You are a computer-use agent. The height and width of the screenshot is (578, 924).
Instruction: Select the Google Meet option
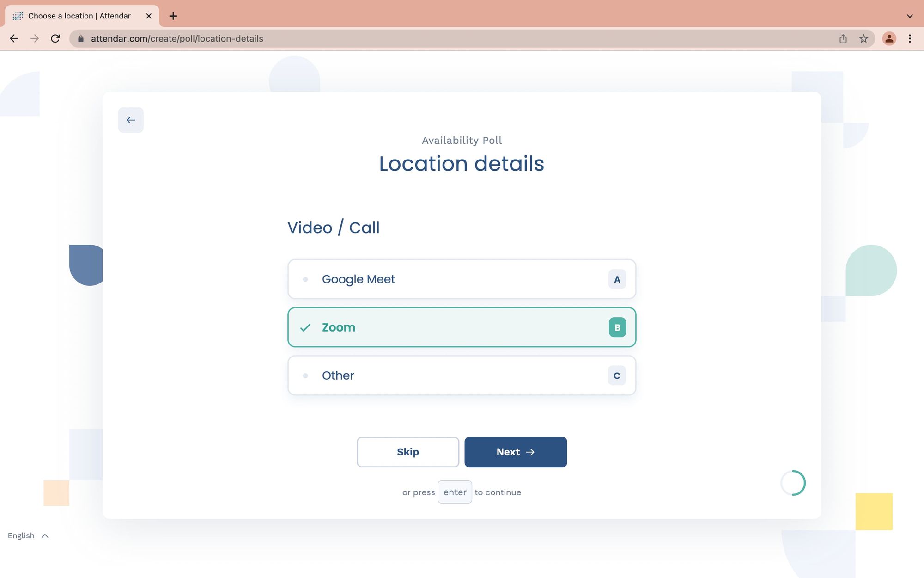coord(462,279)
